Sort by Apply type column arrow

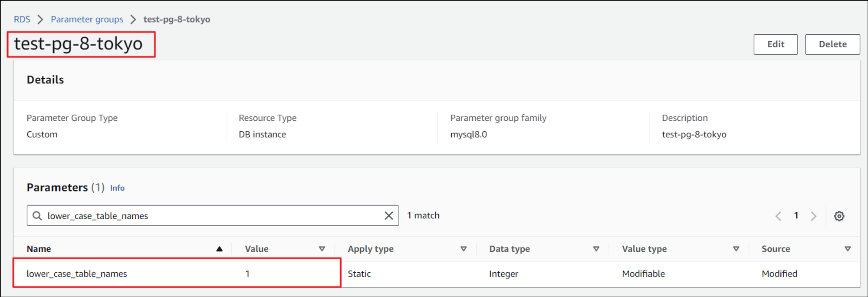(x=464, y=249)
